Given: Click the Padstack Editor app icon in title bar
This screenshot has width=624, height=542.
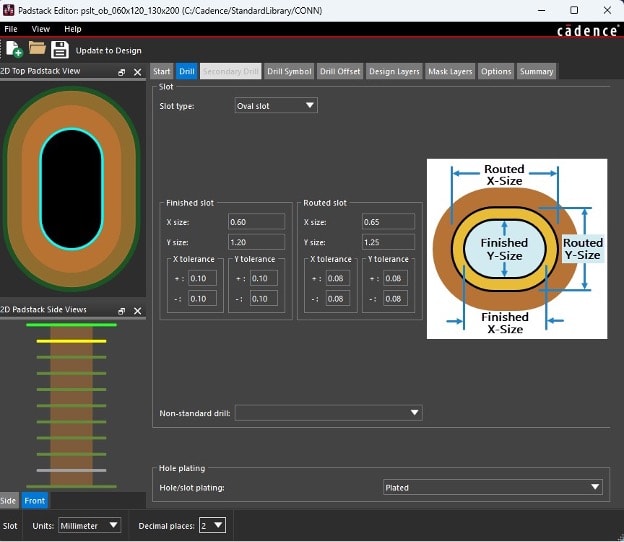Looking at the screenshot, I should point(9,9).
